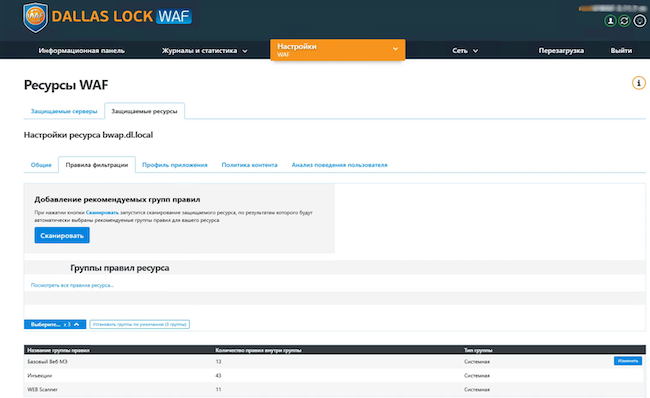
Task: Expand the Сеть menu
Action: (x=465, y=51)
